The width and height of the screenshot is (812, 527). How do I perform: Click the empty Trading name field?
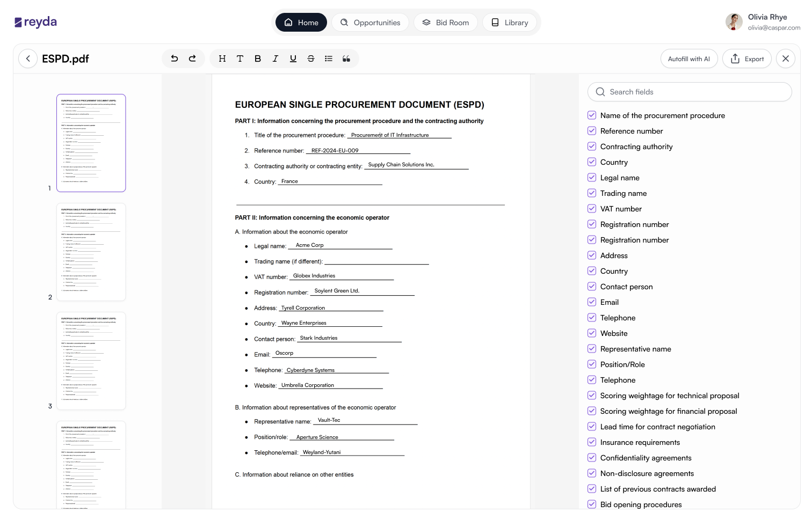[376, 261]
